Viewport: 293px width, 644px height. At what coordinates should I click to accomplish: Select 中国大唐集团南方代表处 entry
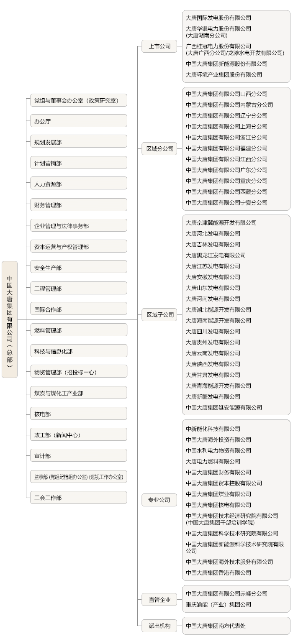click(x=216, y=626)
